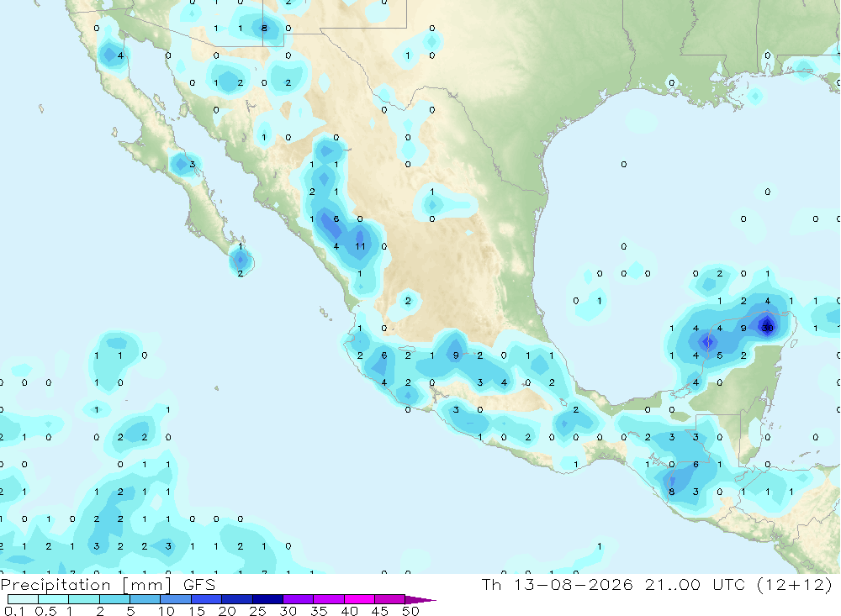Click legend tick label "15"
Screen dimensions: 841x616
(x=197, y=611)
